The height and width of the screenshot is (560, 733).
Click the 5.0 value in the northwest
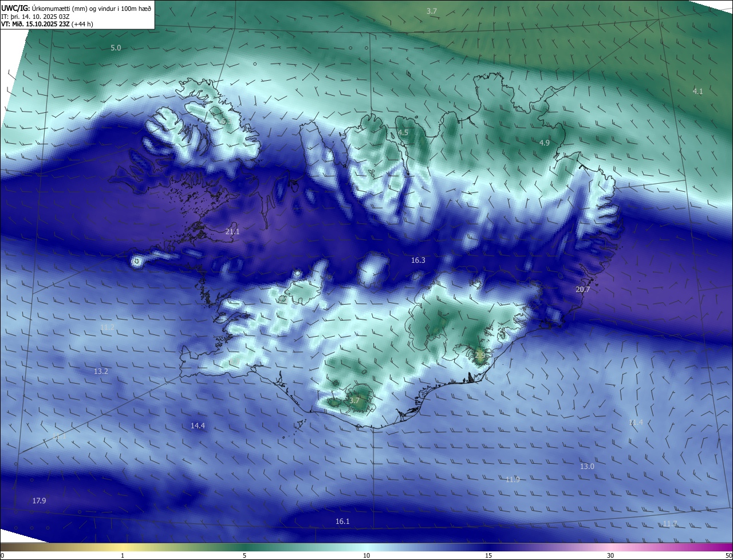(x=116, y=48)
